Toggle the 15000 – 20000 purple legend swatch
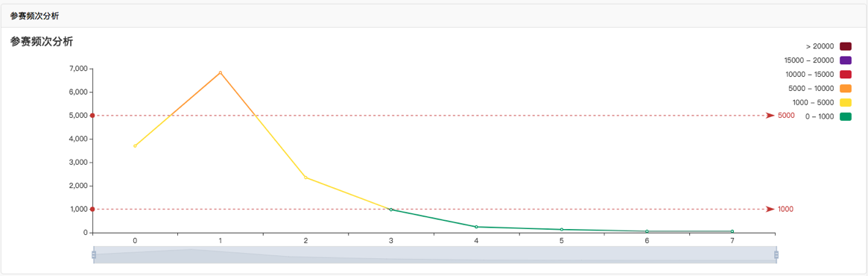This screenshot has height=276, width=868. click(x=846, y=60)
